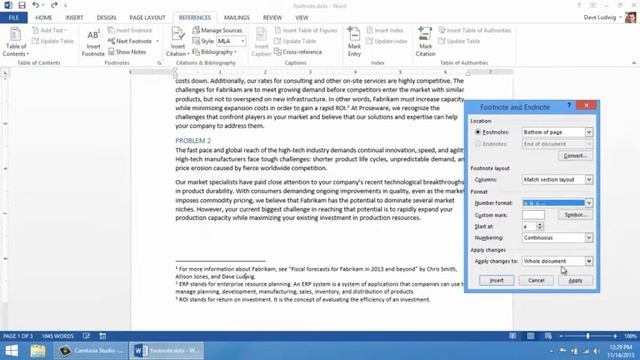Expand Next Footnote dropdown arrow
Viewport: 640px width, 360px height.
(157, 41)
